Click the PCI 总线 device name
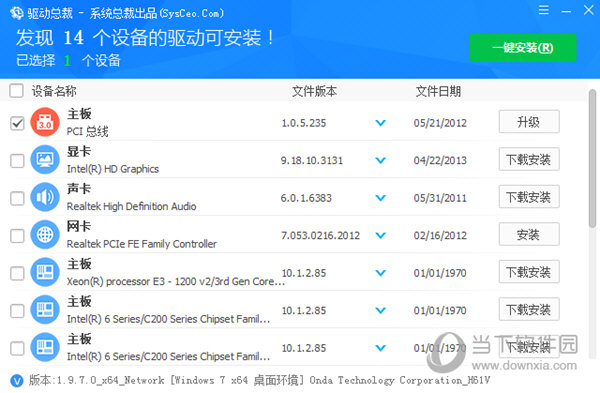600x393 pixels. [87, 131]
